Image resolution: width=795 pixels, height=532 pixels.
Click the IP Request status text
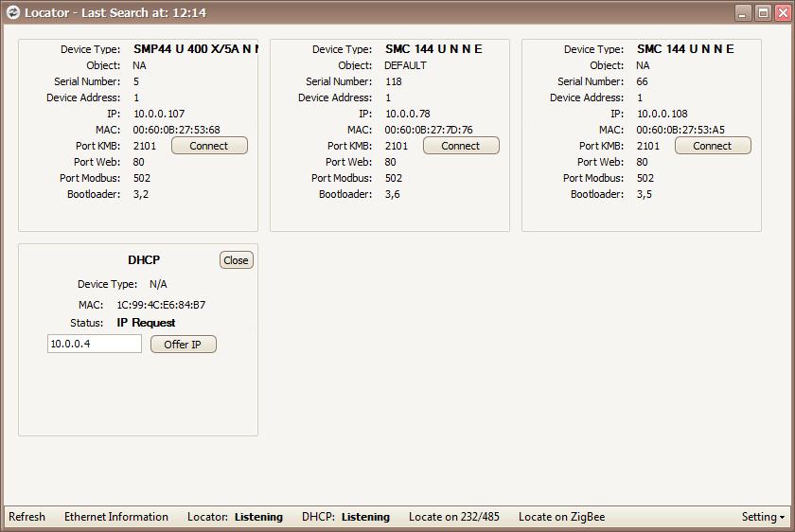pyautogui.click(x=146, y=323)
